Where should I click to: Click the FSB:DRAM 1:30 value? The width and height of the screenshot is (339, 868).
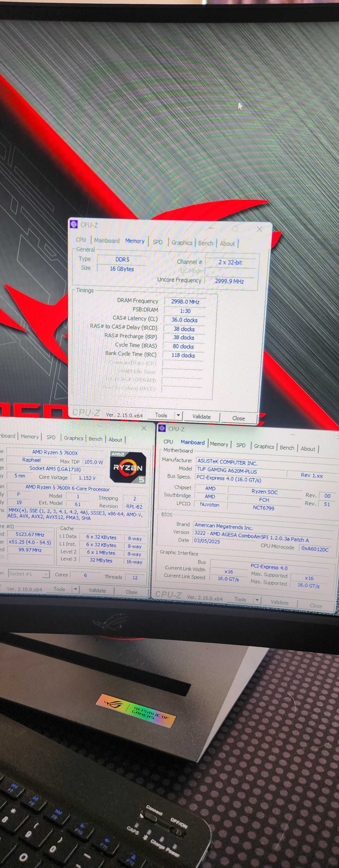pyautogui.click(x=185, y=311)
